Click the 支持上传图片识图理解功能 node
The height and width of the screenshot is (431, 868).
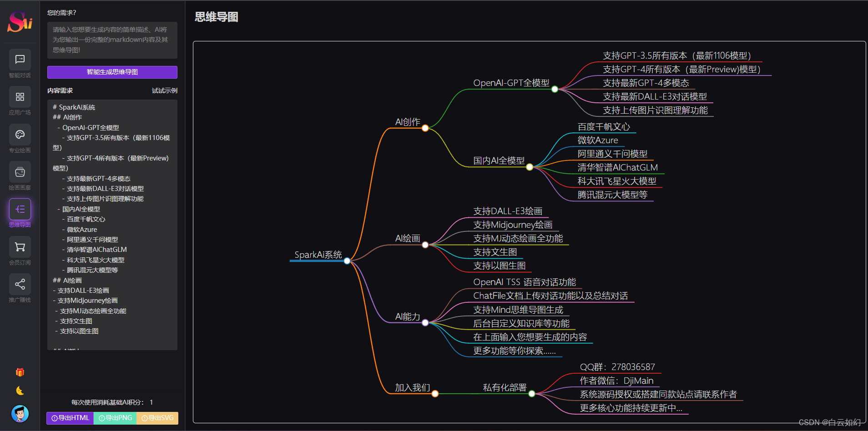pyautogui.click(x=656, y=110)
